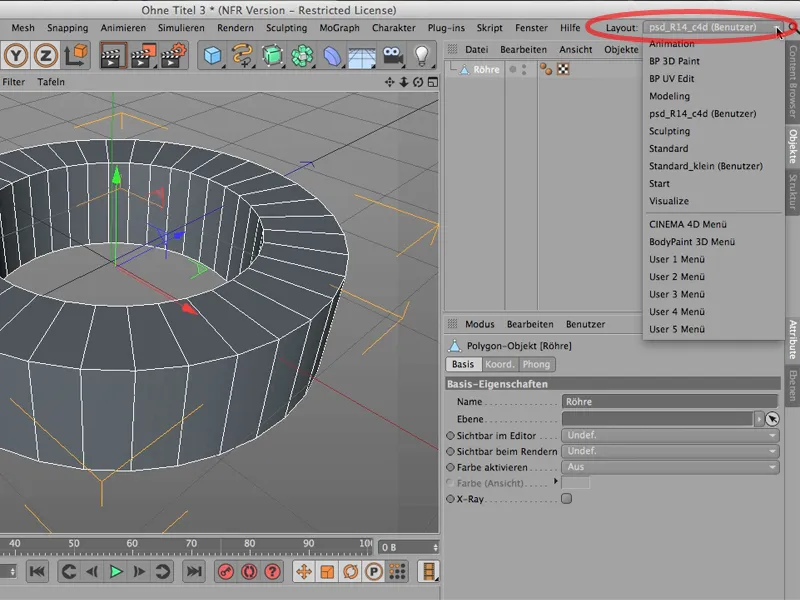Expand the Farbe (Ansicht) triangle
This screenshot has width=800, height=600.
[556, 481]
